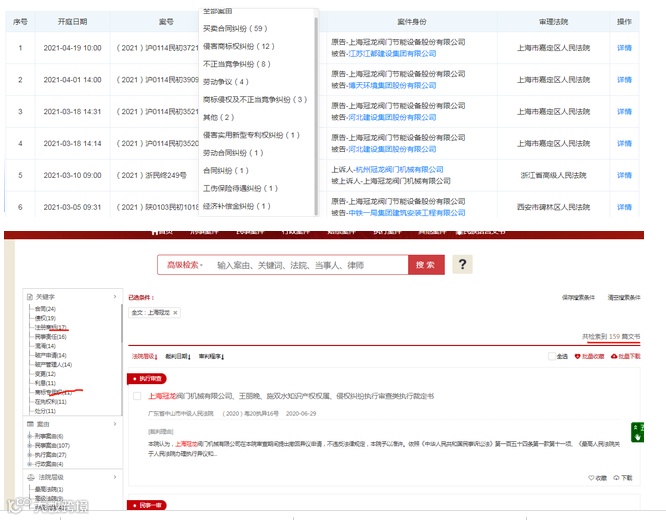Click the 法院层级 scales icon
The image size is (666, 520).
tap(31, 477)
